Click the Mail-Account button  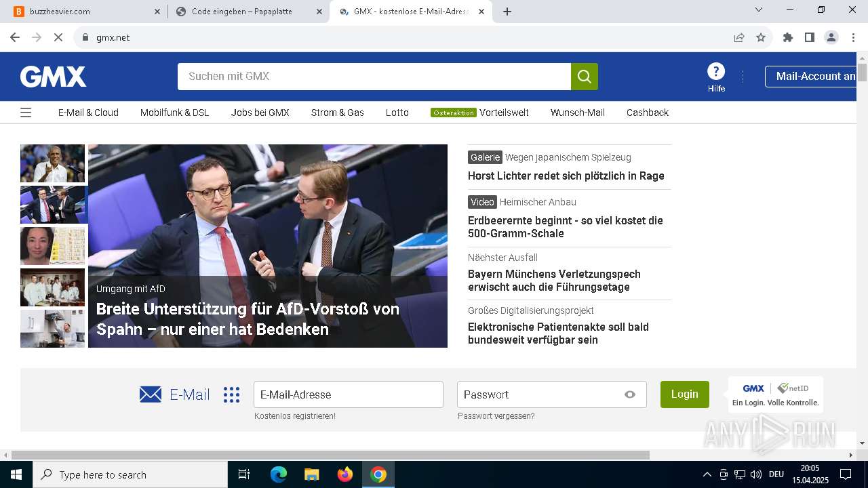[x=812, y=77]
